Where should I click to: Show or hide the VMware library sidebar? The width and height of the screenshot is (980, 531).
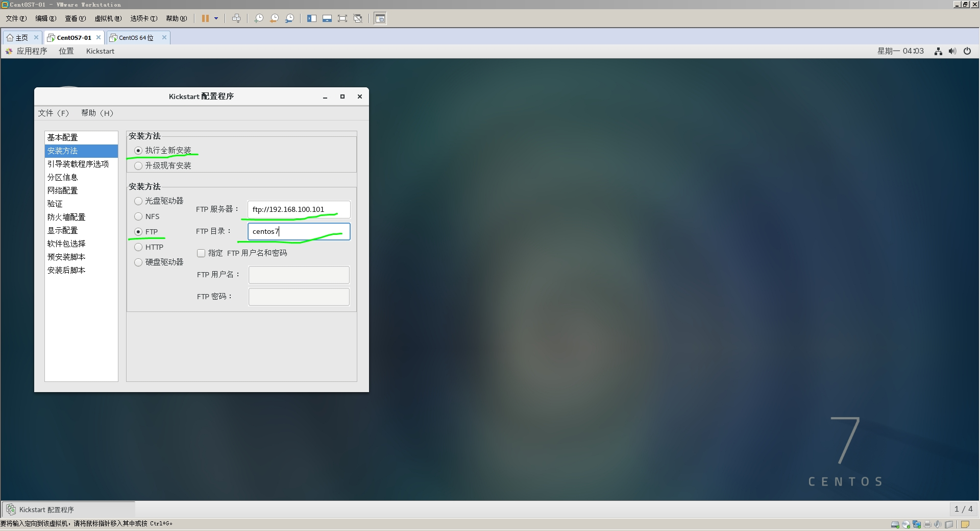point(312,18)
